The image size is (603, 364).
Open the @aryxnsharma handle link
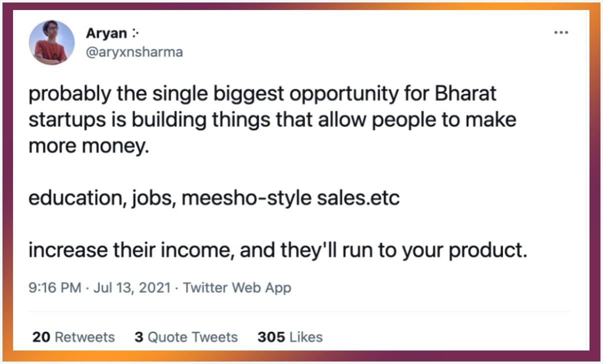coord(134,52)
